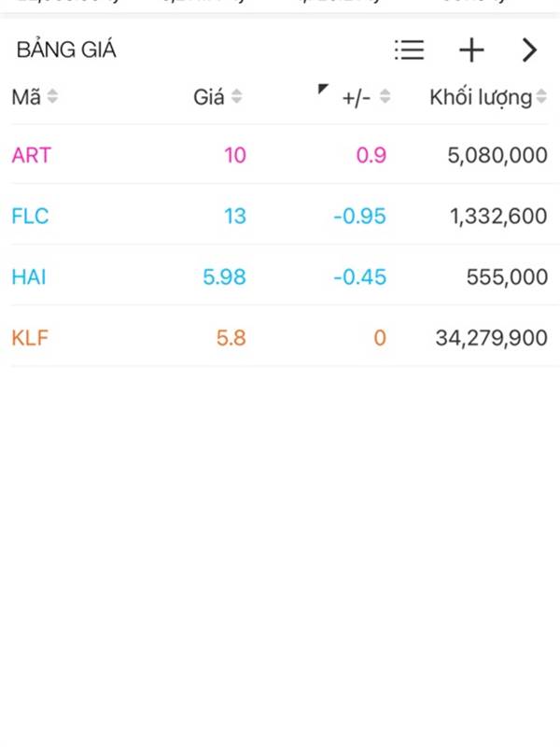Tap the +/- column header label
This screenshot has width=560, height=747.
pyautogui.click(x=357, y=98)
